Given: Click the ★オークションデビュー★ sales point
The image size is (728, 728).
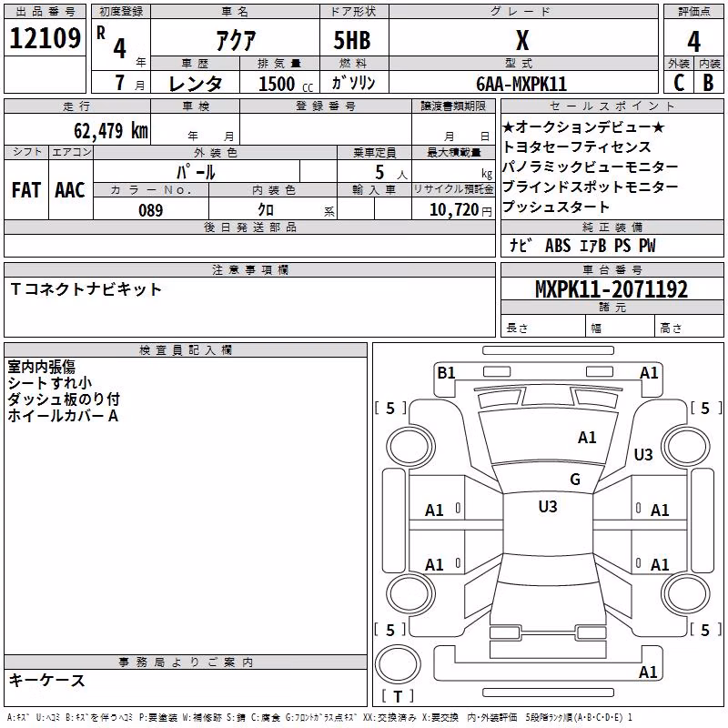Looking at the screenshot, I should (x=583, y=127).
